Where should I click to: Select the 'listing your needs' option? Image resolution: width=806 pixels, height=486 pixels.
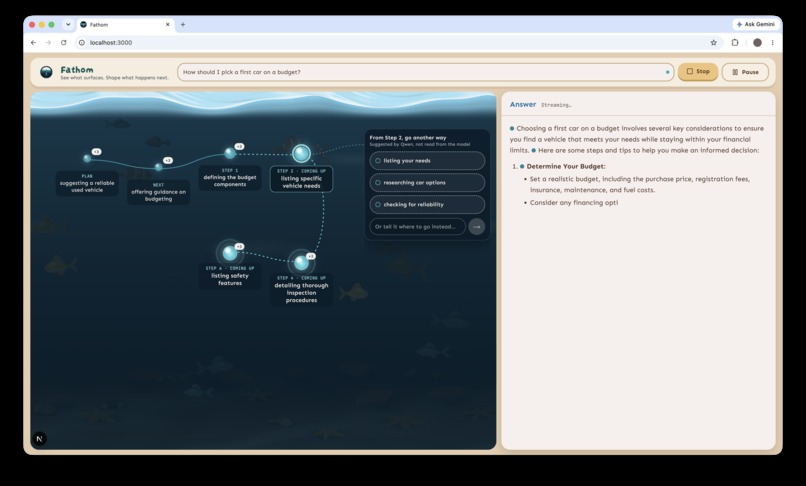coord(427,160)
